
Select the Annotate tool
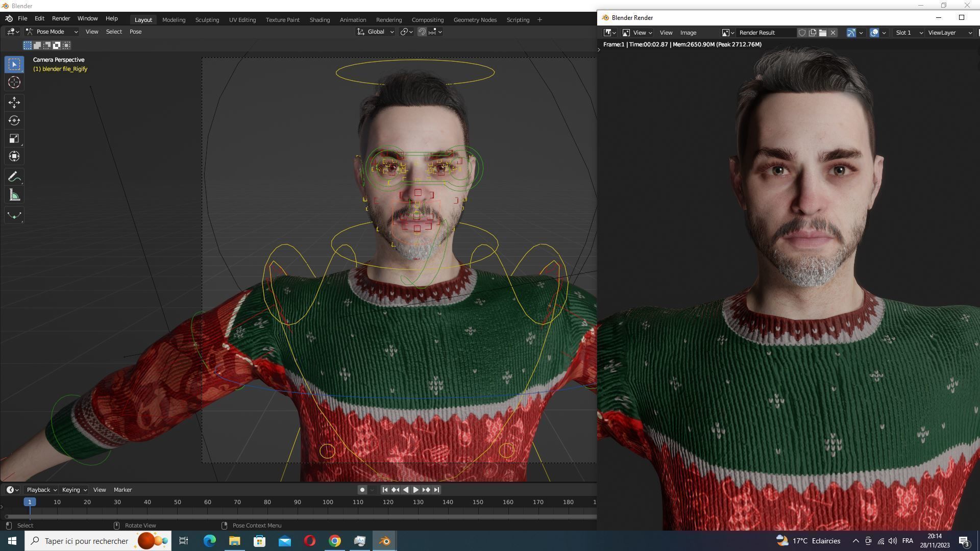(14, 177)
